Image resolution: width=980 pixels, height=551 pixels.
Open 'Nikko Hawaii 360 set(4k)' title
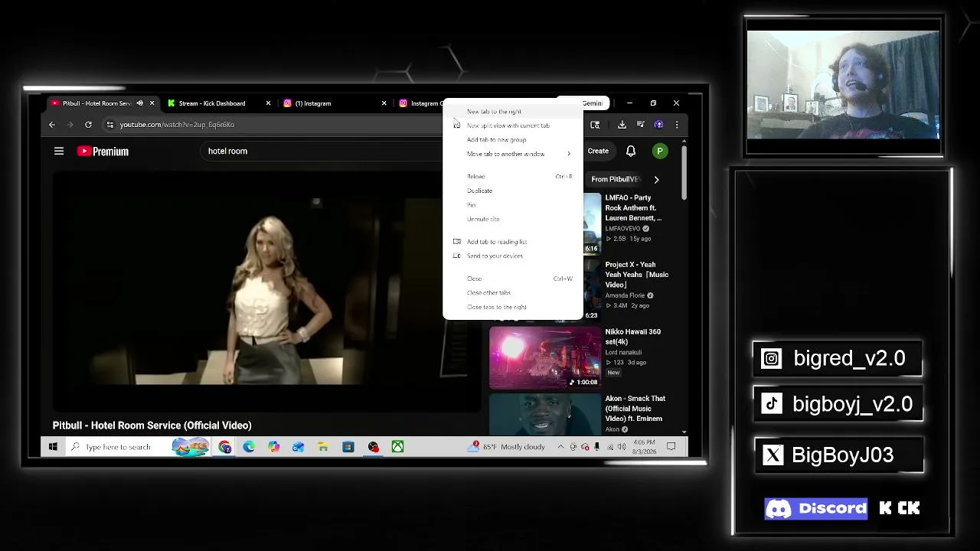click(x=632, y=337)
